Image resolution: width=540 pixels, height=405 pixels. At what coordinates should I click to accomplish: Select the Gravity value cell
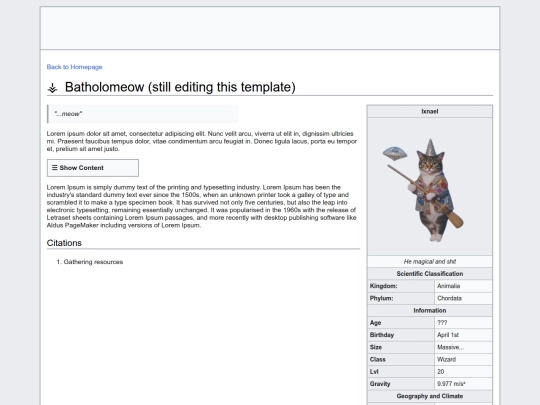[x=463, y=384]
